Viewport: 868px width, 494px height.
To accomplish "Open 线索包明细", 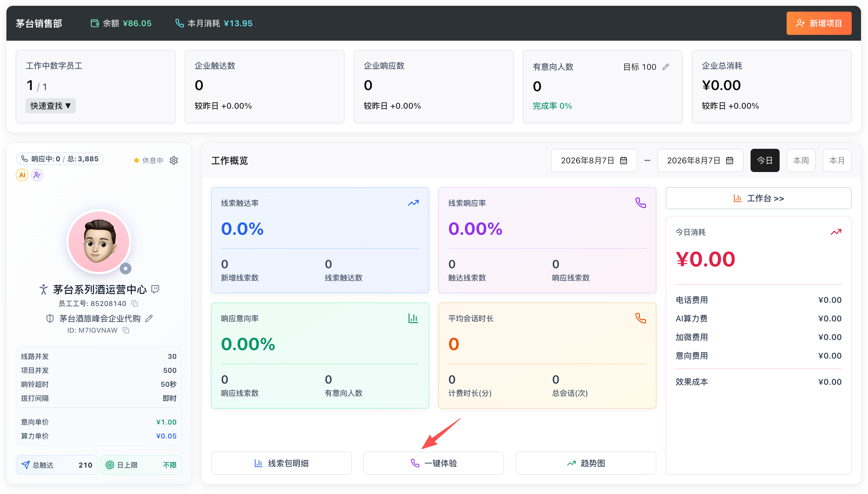I will click(x=281, y=463).
